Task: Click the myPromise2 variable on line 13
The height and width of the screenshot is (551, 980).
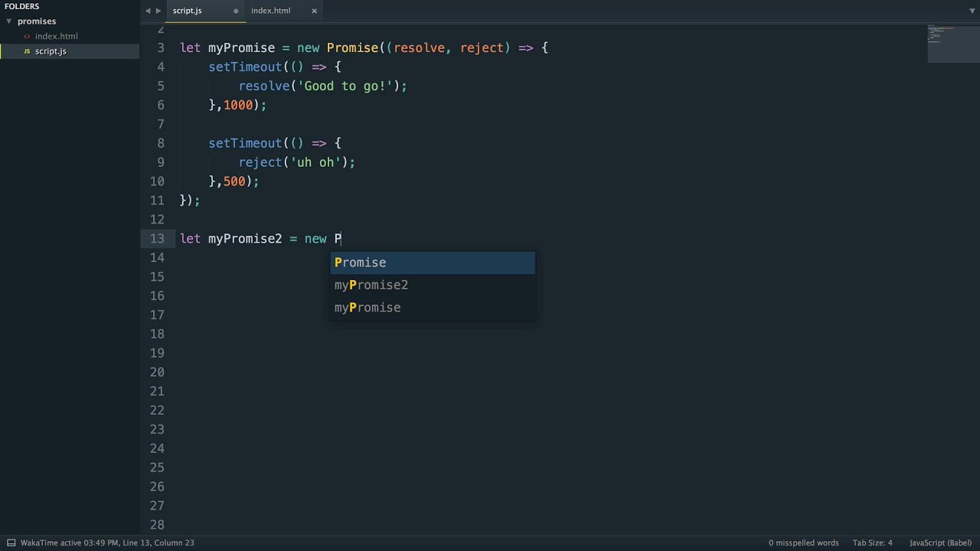Action: click(x=245, y=239)
